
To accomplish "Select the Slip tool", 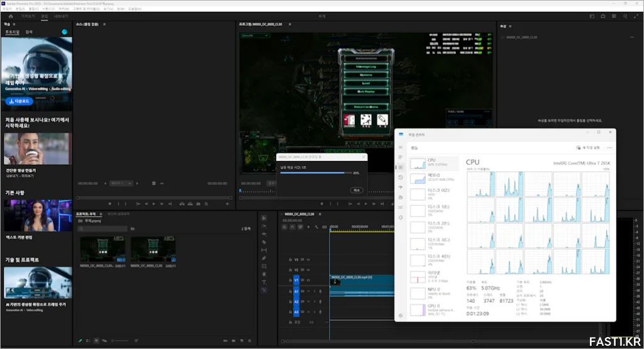I will click(x=264, y=250).
